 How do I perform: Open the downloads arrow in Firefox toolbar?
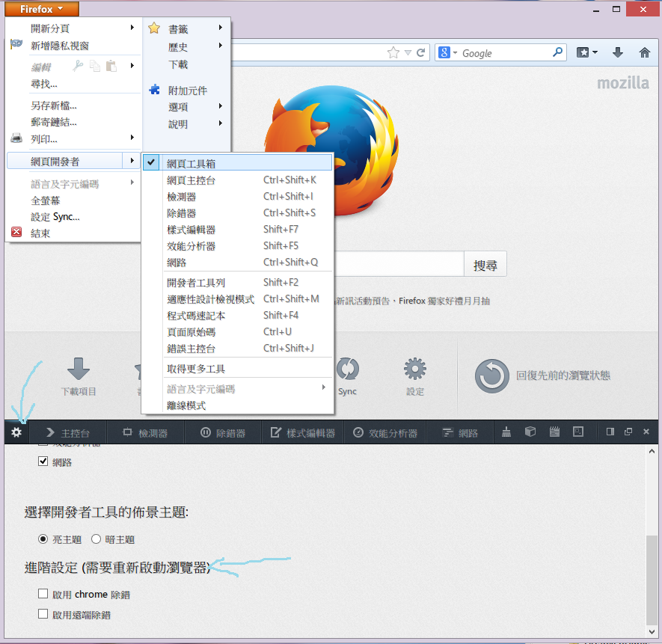click(x=618, y=52)
